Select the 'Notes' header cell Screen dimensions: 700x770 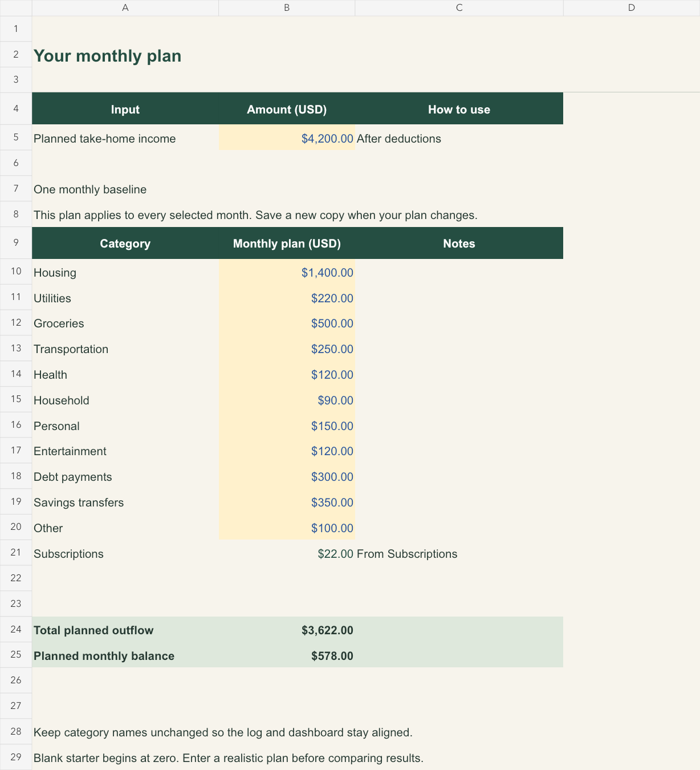tap(459, 243)
